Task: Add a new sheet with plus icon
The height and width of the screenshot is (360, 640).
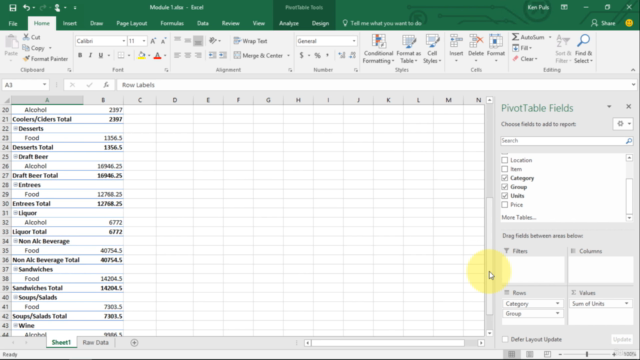Action: point(134,343)
